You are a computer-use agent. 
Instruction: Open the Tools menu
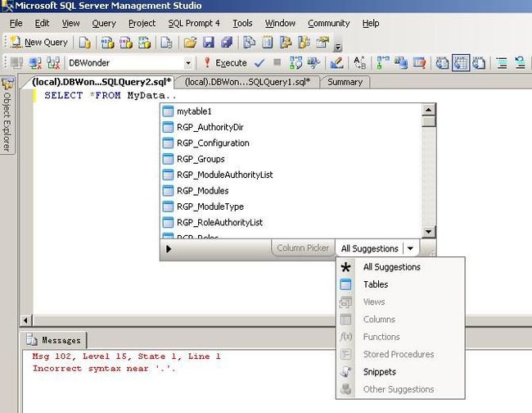pyautogui.click(x=242, y=23)
